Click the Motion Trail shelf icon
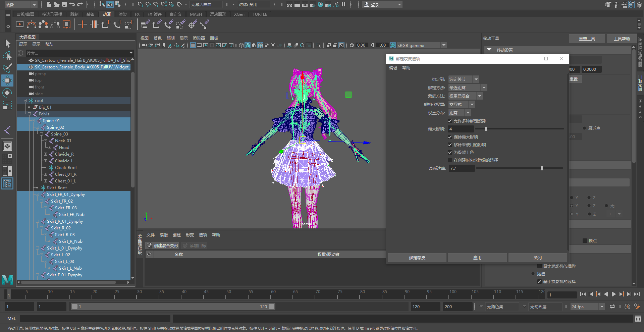The height and width of the screenshot is (332, 644). [x=32, y=24]
